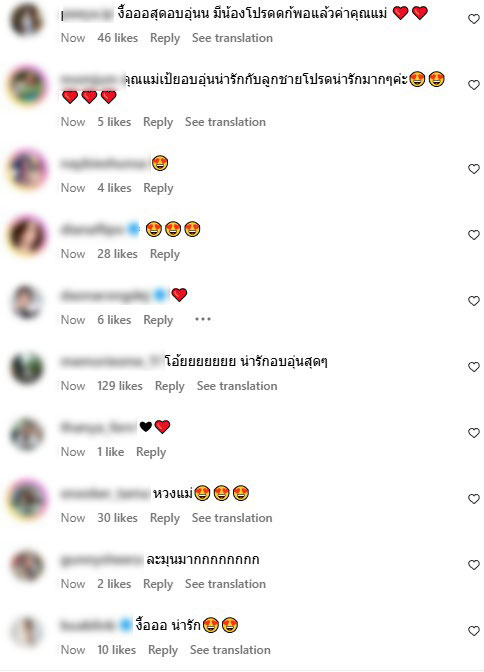The image size is (484, 672).
Task: Heart the comment with 28 likes
Action: click(x=473, y=235)
